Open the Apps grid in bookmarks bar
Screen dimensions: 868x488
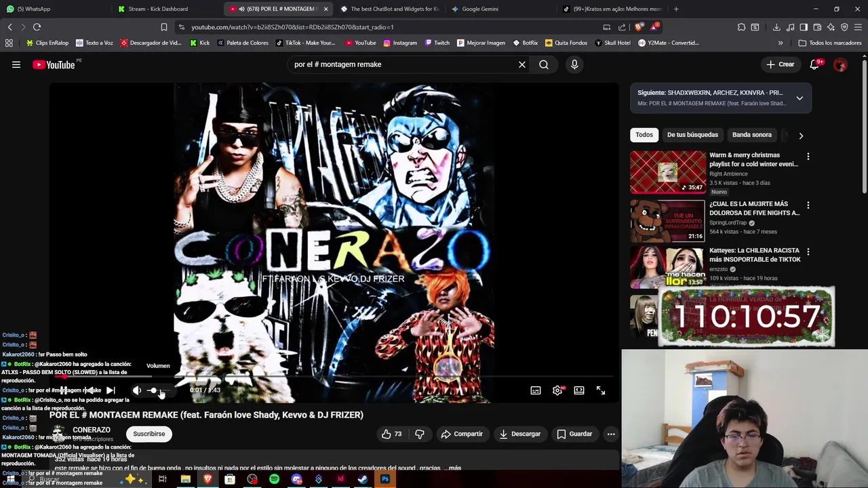coord(9,43)
